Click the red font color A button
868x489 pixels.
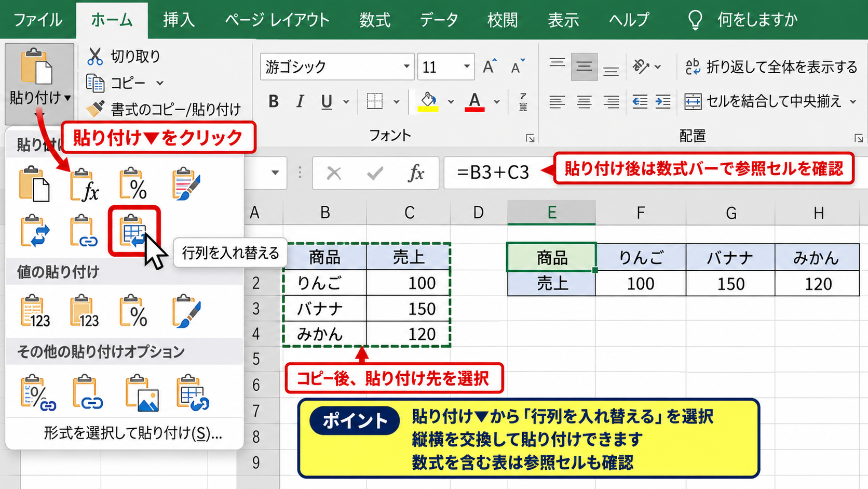pos(474,101)
